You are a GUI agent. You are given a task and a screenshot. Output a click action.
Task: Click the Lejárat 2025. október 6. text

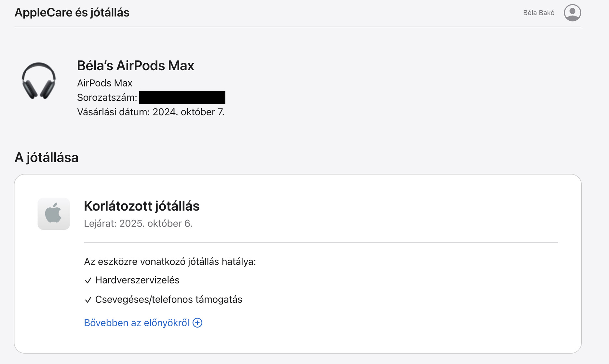pyautogui.click(x=138, y=223)
